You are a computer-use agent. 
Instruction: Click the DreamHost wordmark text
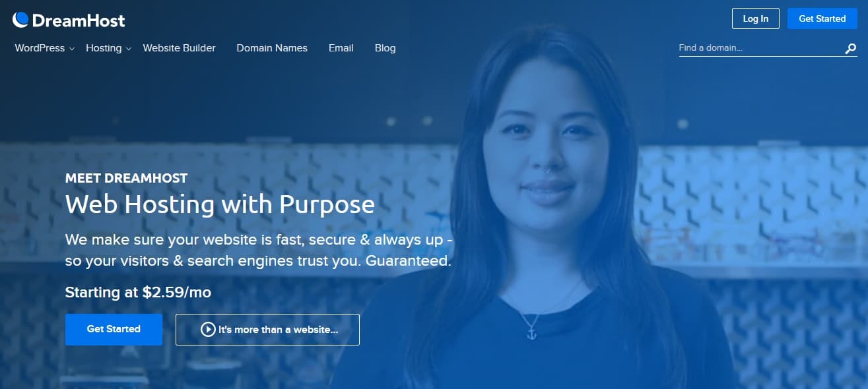click(79, 20)
